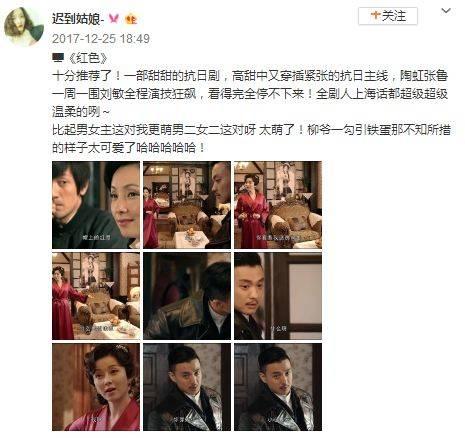465x438 pixels.
Task: Click the plus icon in follow button
Action: [376, 15]
